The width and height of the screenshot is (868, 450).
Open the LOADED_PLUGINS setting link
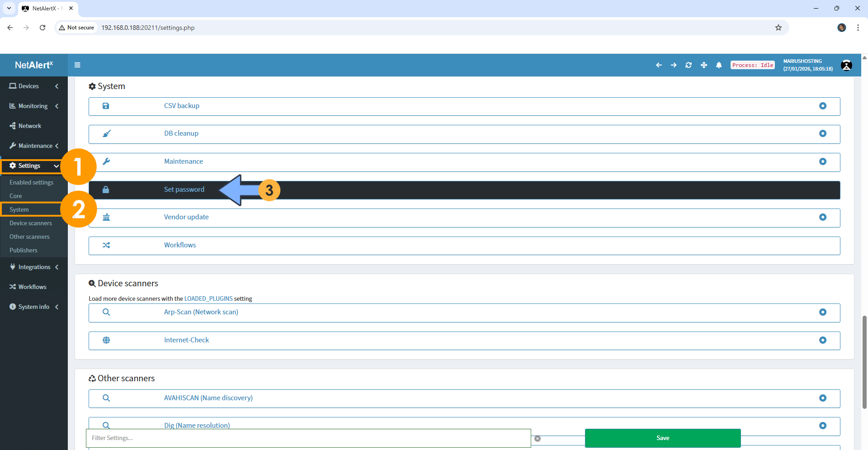click(x=208, y=298)
